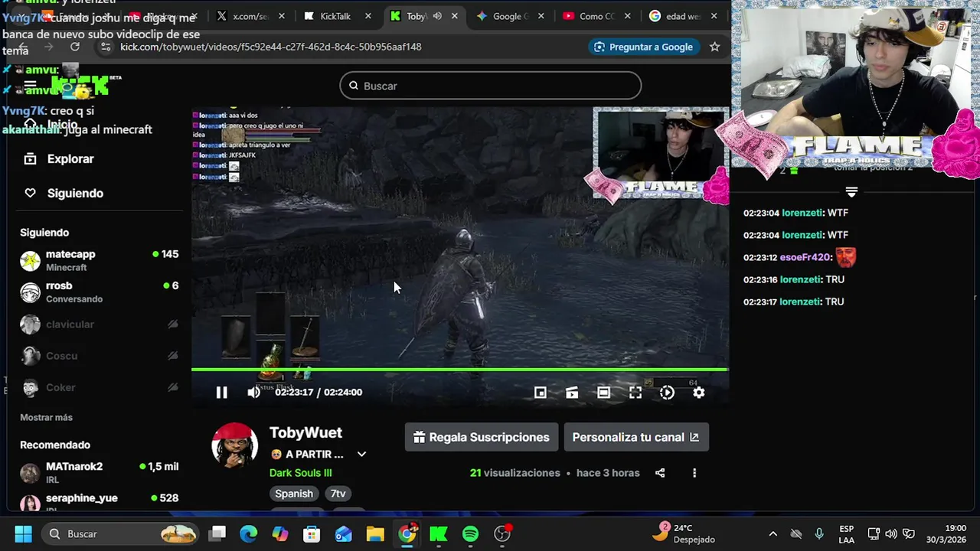Open the Inicio sidebar item

coord(51,125)
